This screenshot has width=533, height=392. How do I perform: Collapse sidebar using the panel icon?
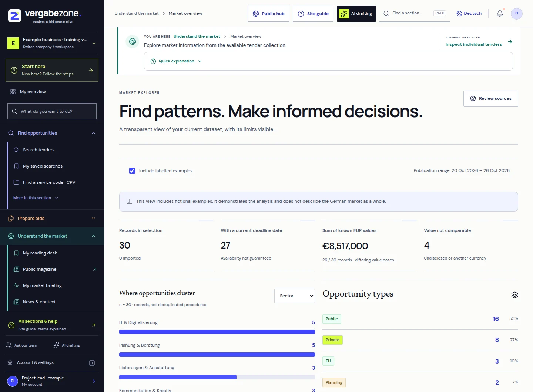[x=92, y=363]
